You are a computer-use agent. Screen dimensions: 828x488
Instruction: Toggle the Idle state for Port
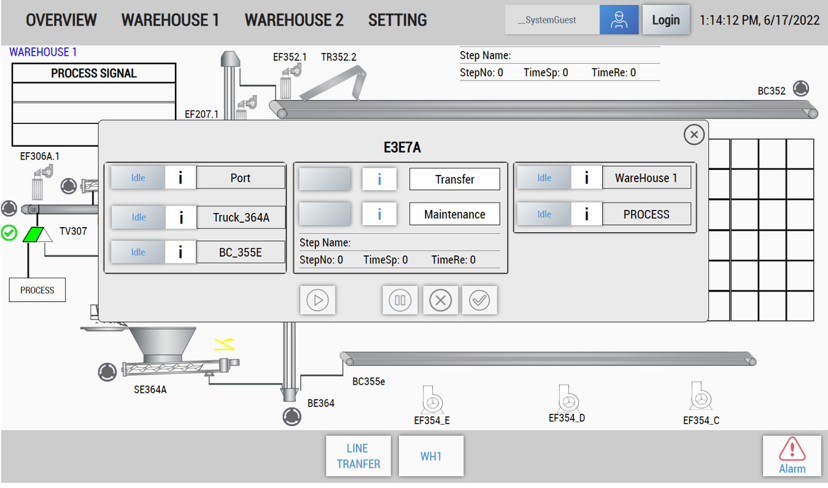click(138, 178)
